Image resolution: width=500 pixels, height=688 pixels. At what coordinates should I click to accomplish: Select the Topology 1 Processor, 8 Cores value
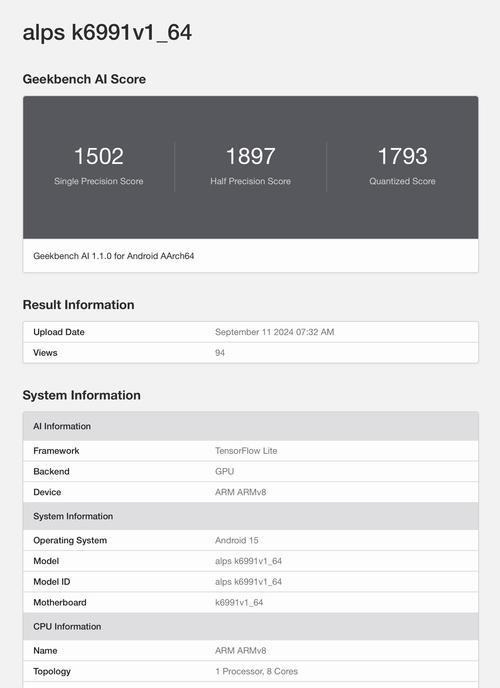[x=256, y=671]
